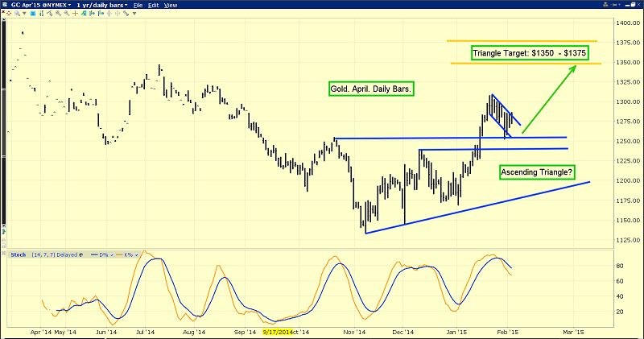Click the second blue-green bar marker icon
The width and height of the screenshot is (644, 339).
tap(101, 14)
